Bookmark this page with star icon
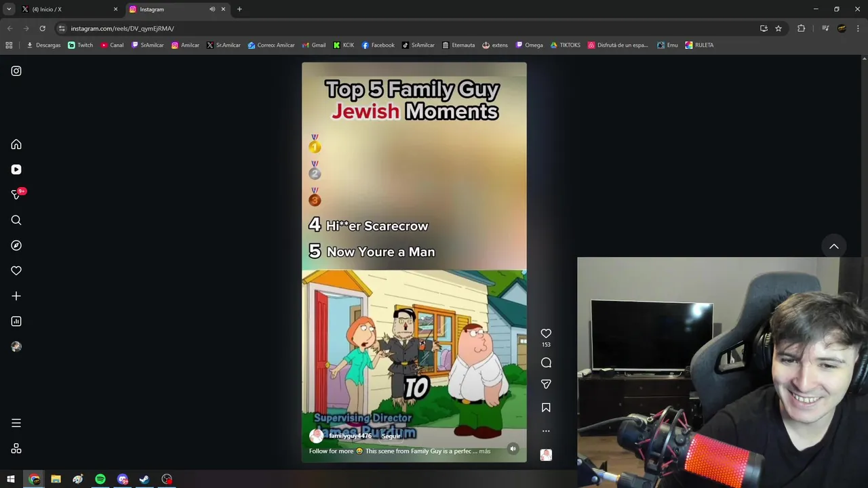The image size is (868, 488). click(x=778, y=28)
